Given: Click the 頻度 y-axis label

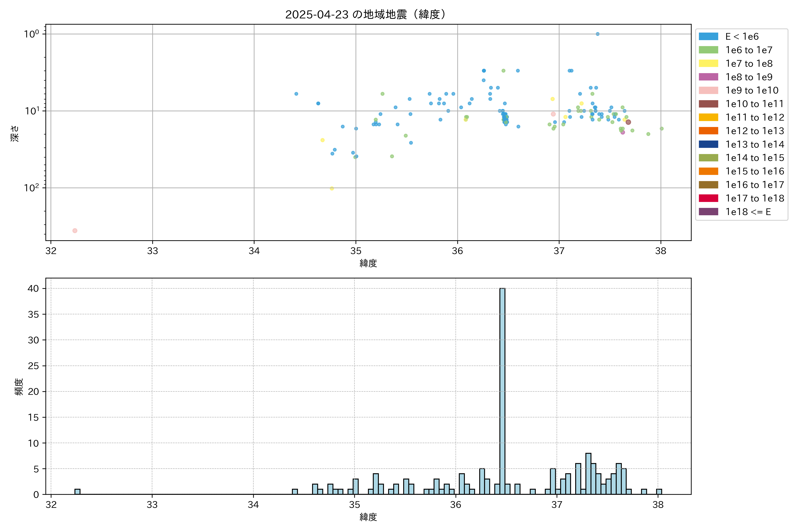Looking at the screenshot, I should [x=19, y=387].
